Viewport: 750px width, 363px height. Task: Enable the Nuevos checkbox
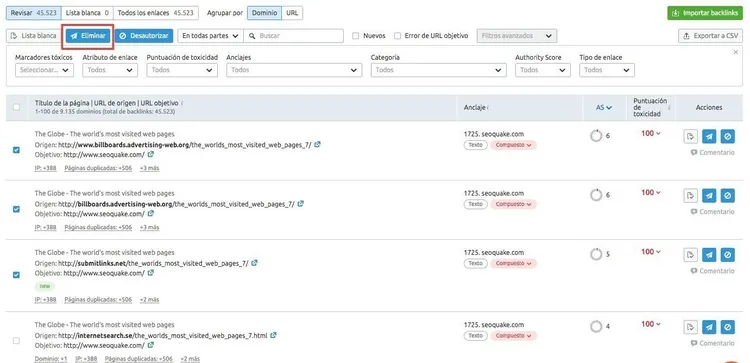tap(355, 35)
